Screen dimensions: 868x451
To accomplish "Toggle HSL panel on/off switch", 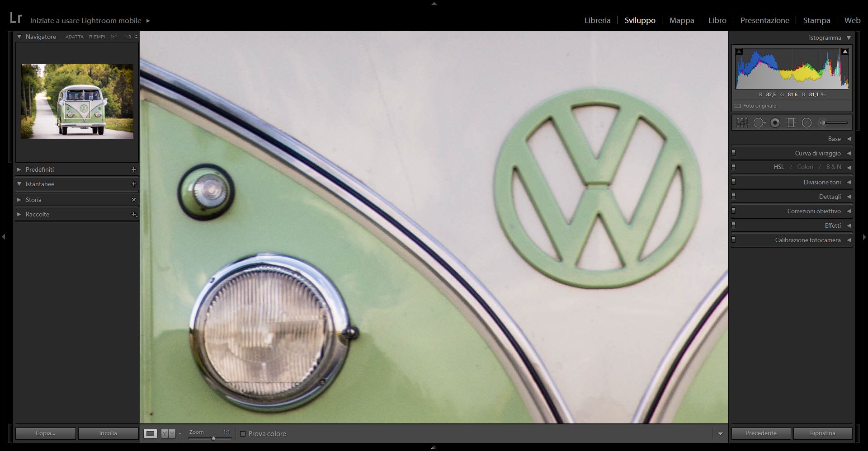I will (733, 167).
